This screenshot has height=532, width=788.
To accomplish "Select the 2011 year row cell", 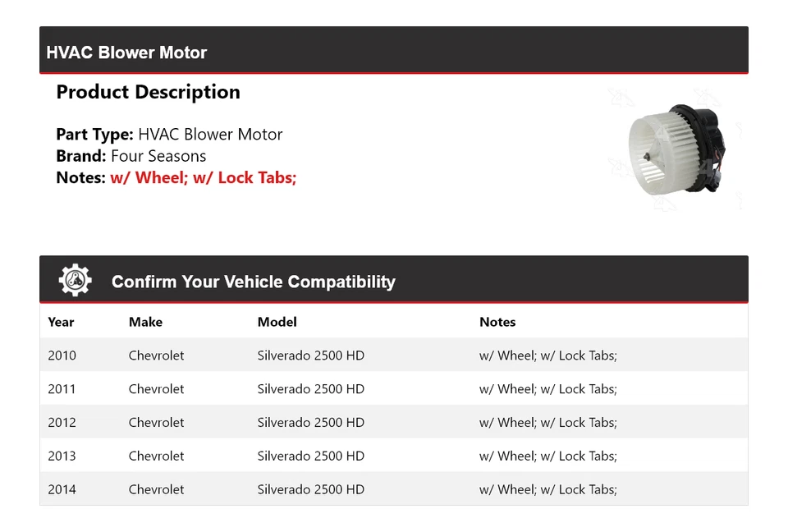I will 62,389.
